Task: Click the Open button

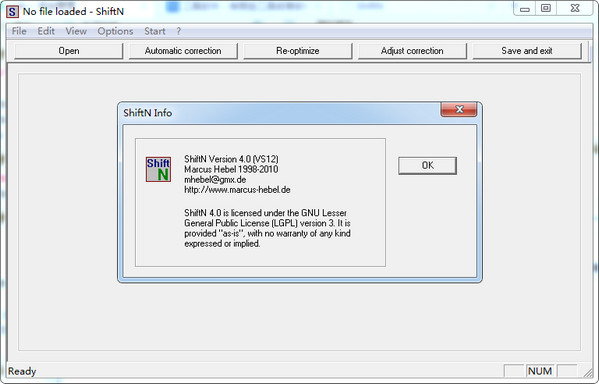Action: click(69, 51)
